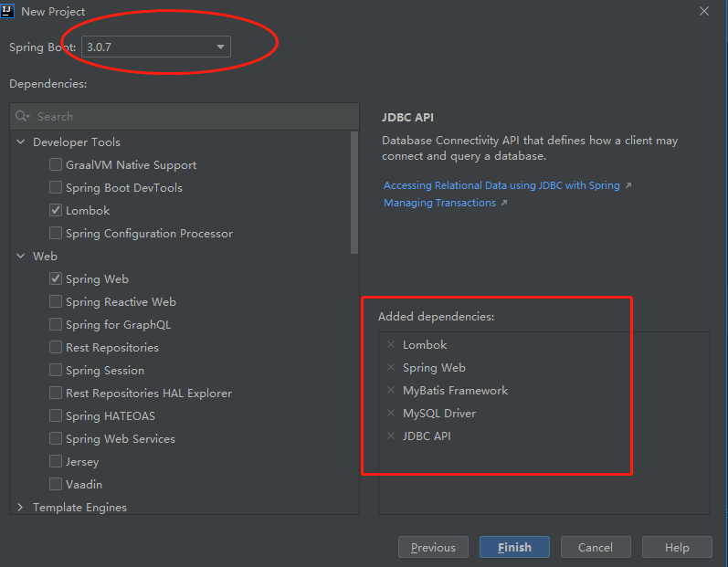The image size is (728, 567).
Task: Check GraalVM Native Support
Action: click(56, 165)
